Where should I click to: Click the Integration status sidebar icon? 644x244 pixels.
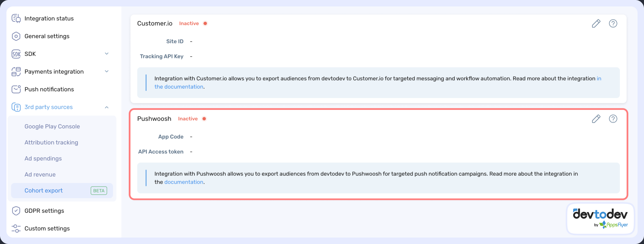point(16,18)
